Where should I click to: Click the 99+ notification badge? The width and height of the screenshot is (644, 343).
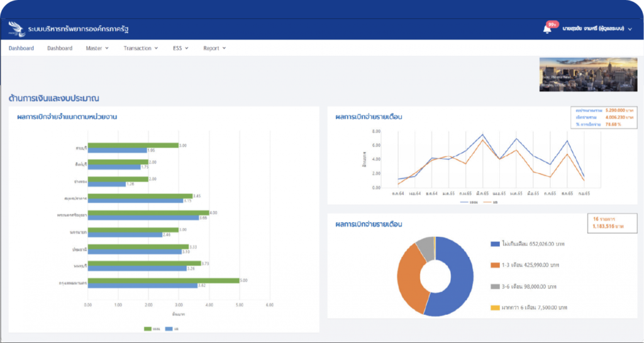point(553,24)
